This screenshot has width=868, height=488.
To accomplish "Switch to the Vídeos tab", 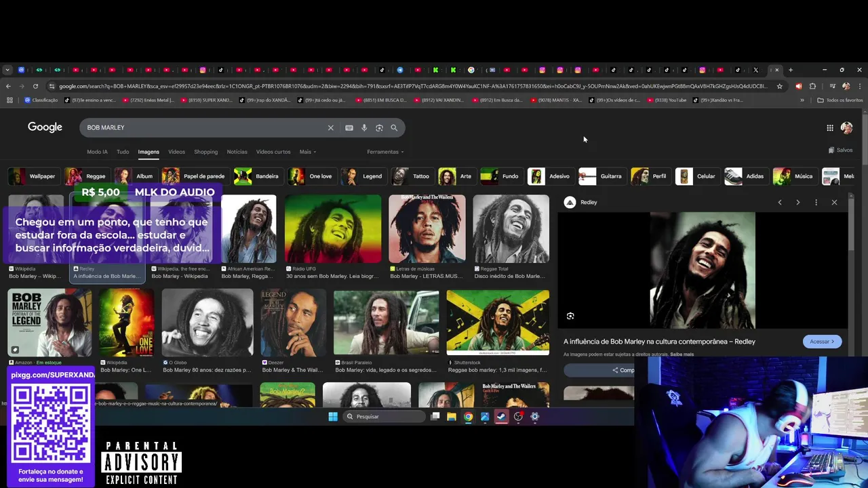I will 176,152.
